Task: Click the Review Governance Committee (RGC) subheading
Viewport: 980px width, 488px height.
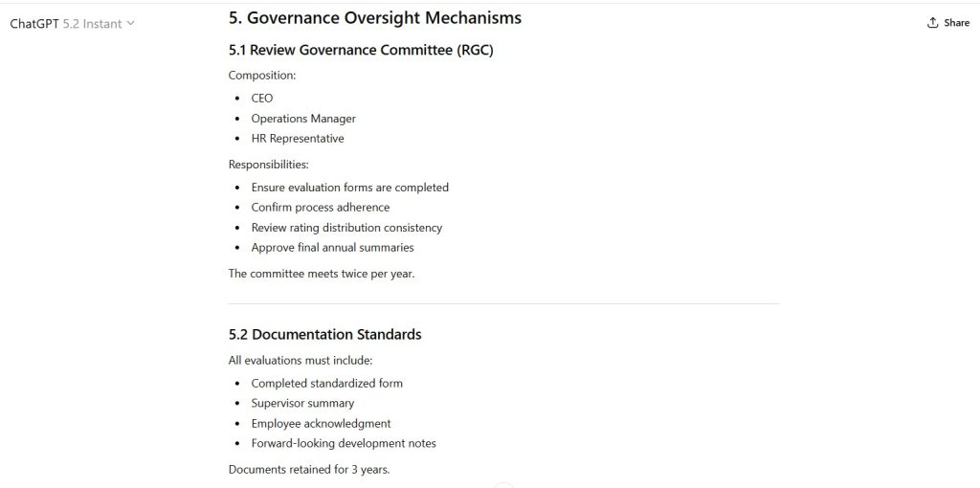Action: tap(361, 50)
